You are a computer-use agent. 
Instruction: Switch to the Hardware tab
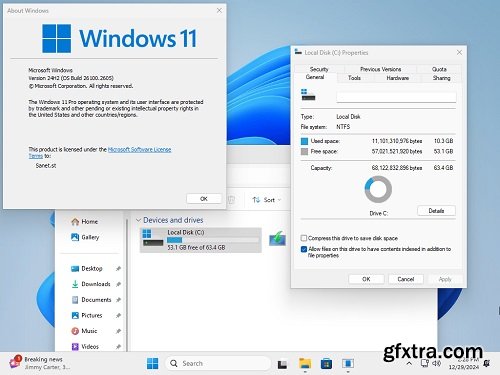coord(397,78)
